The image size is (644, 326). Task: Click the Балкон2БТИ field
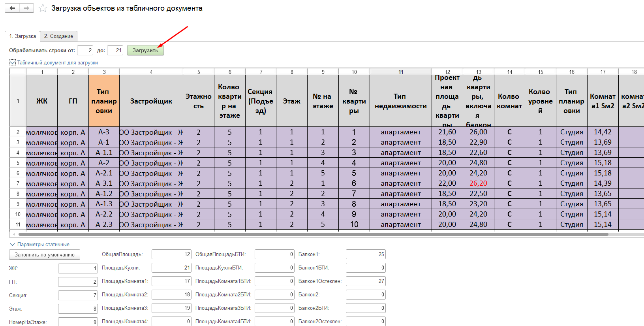(366, 308)
